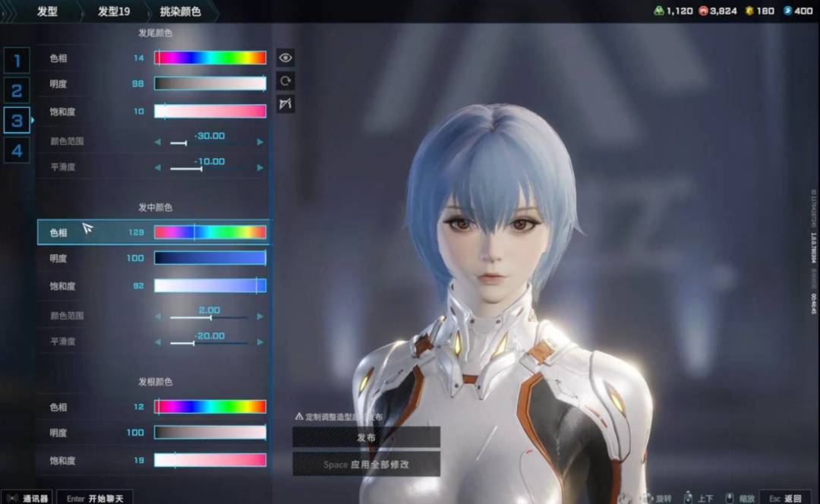
Task: Click the 发尾颜色 颜色范围 slider track
Action: pyautogui.click(x=210, y=143)
